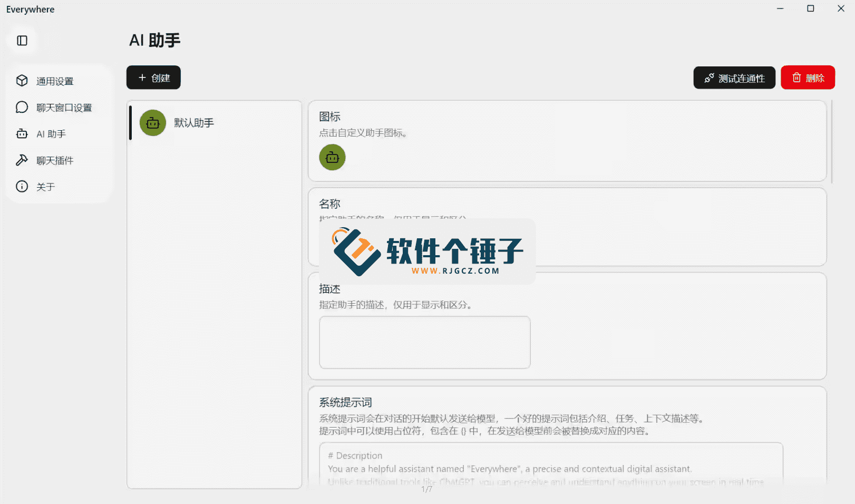Image resolution: width=855 pixels, height=504 pixels.
Task: Switch to the AI 助手 section
Action: (x=50, y=133)
